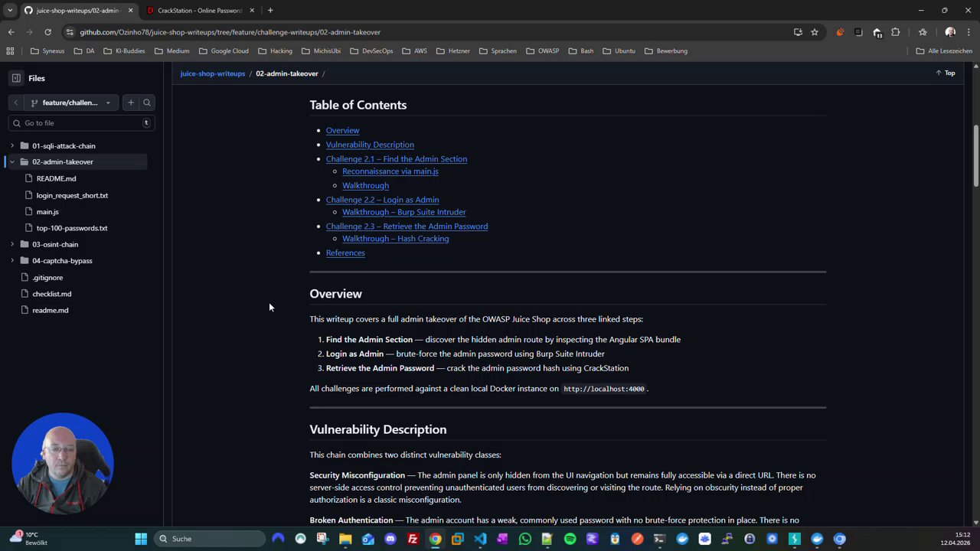Collapse the 02-admin-takeover folder
Screen dimensions: 980x551
point(12,162)
